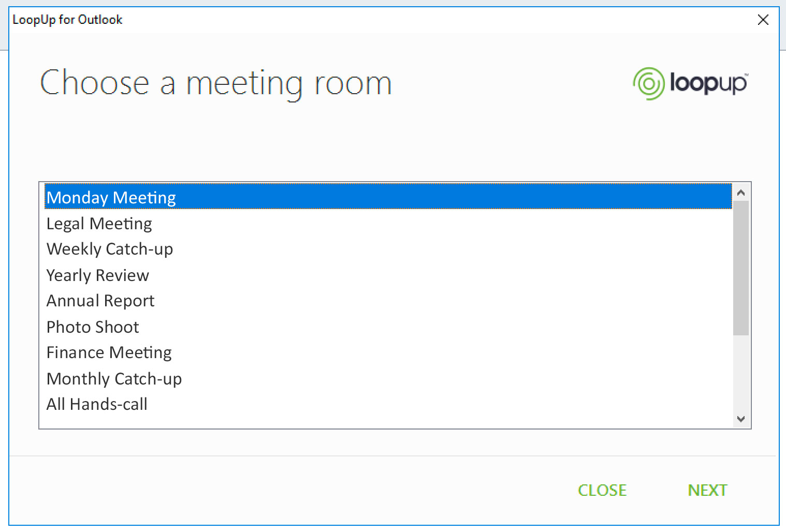Click the NEXT button
This screenshot has height=532, width=786.
(707, 490)
